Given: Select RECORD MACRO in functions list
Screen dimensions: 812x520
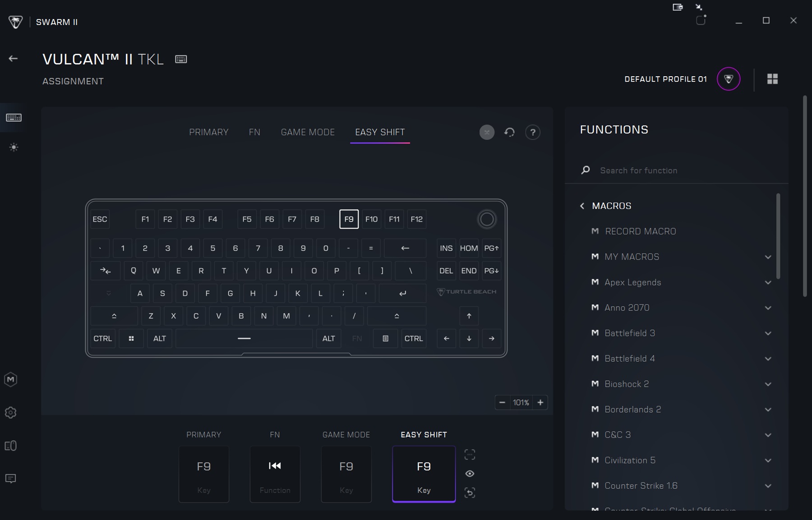Looking at the screenshot, I should [640, 231].
